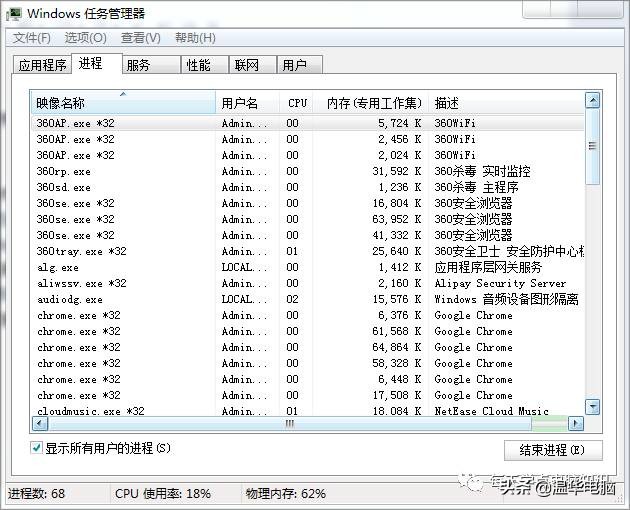Sort by 描述 column header
The image size is (630, 510).
coord(506,103)
